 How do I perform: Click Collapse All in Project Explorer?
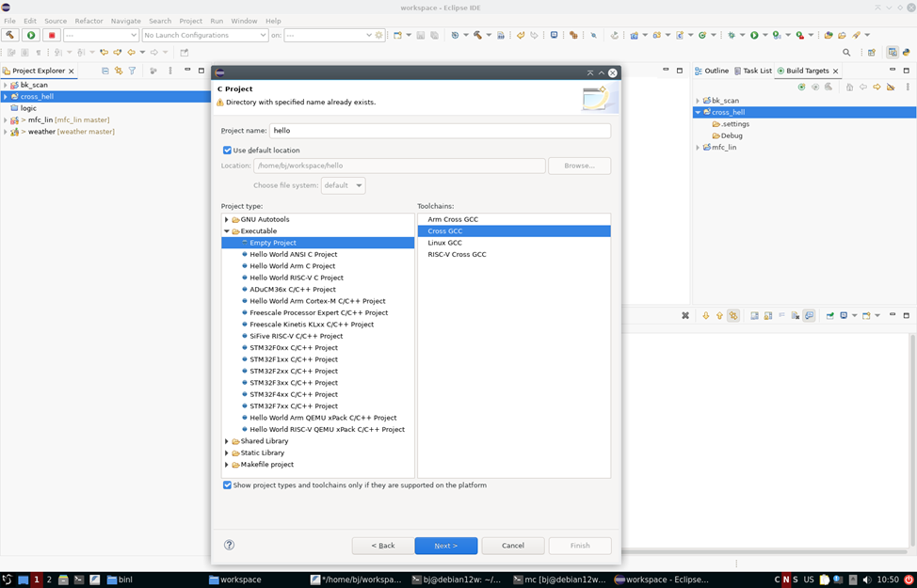(x=105, y=71)
